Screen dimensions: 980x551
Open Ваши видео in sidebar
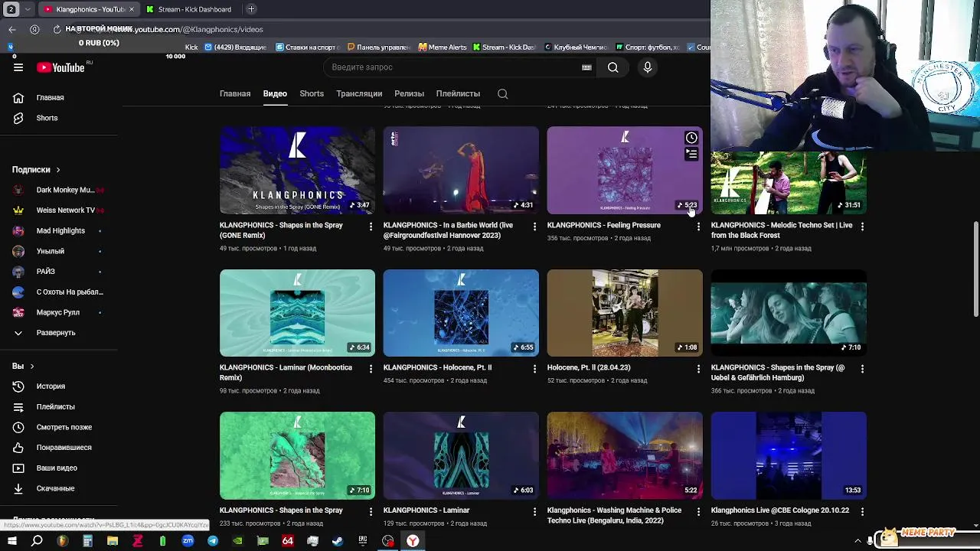pyautogui.click(x=58, y=468)
